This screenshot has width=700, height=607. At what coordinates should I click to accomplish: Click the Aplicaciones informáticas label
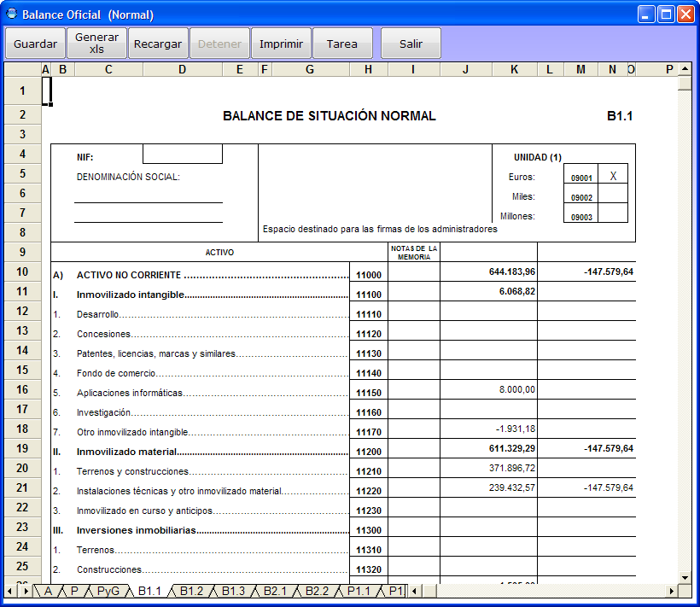pos(130,393)
